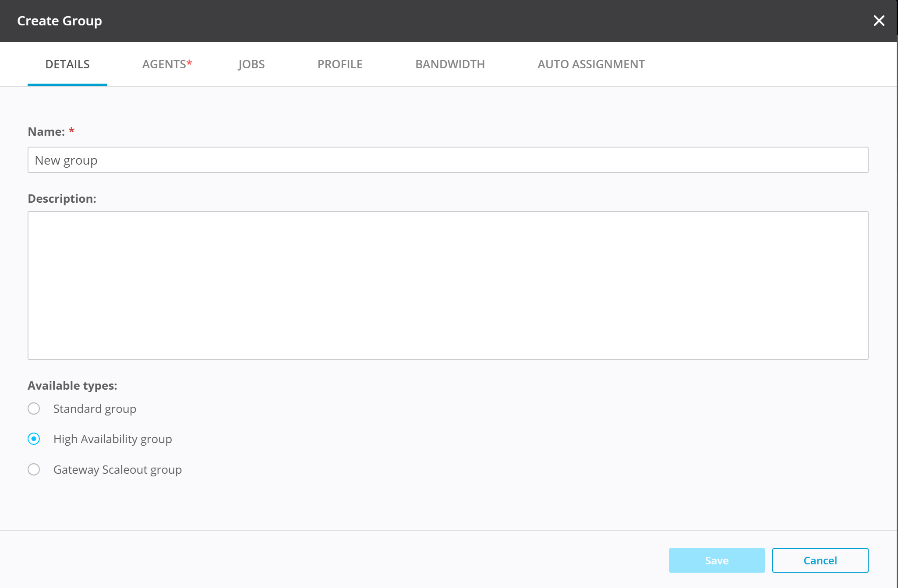The width and height of the screenshot is (898, 588).
Task: Click the High Availability group label text
Action: (x=113, y=439)
